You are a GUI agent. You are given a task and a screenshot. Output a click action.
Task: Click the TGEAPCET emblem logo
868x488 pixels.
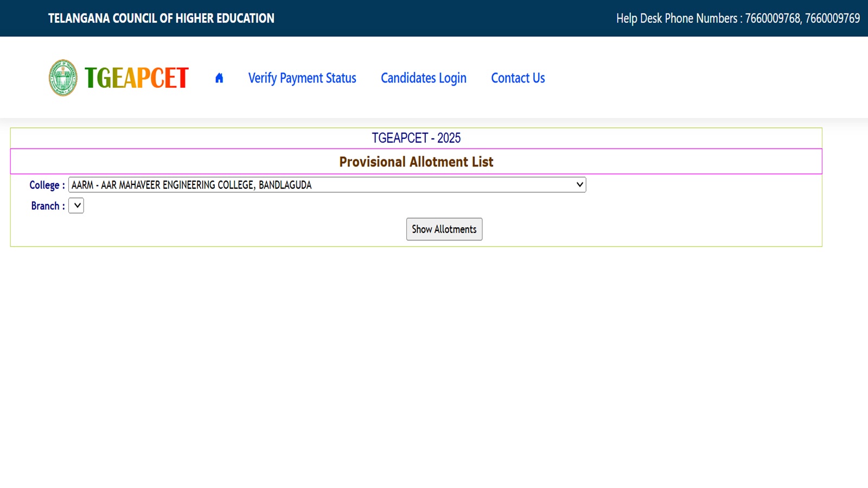(x=63, y=78)
